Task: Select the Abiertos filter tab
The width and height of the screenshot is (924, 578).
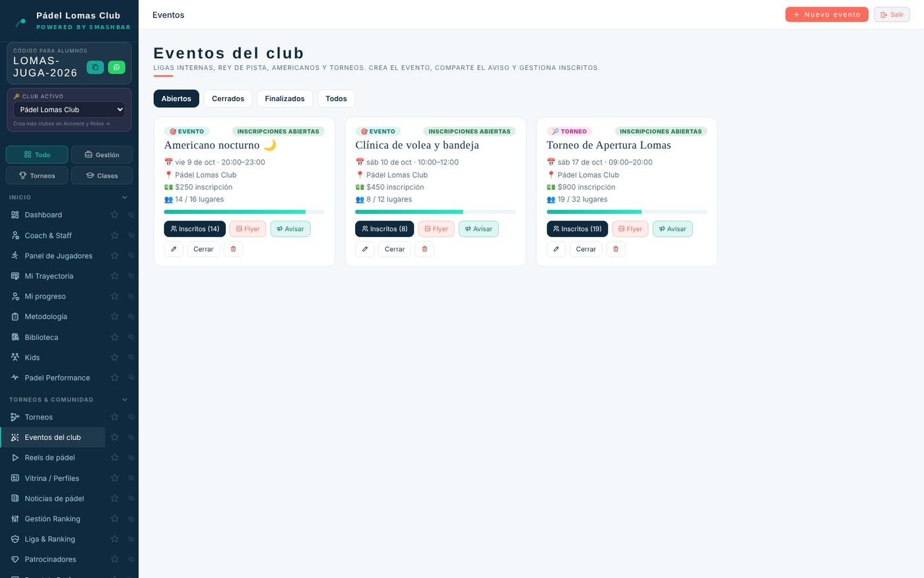Action: 176,98
